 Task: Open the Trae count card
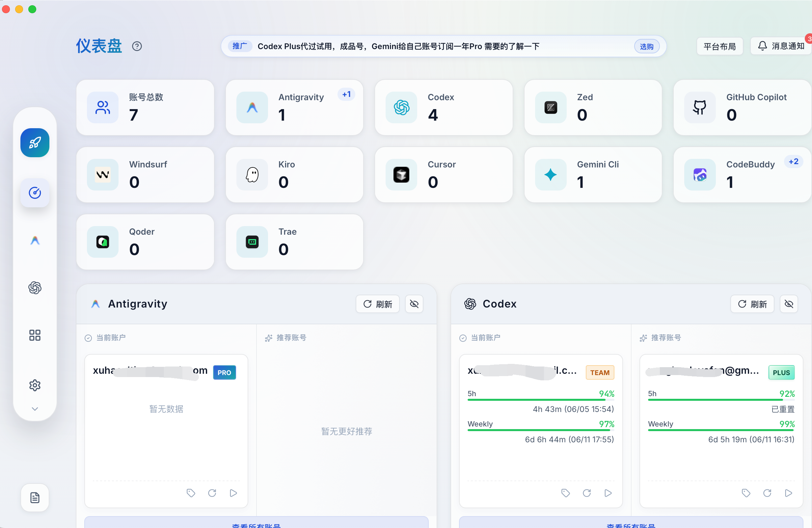click(294, 242)
